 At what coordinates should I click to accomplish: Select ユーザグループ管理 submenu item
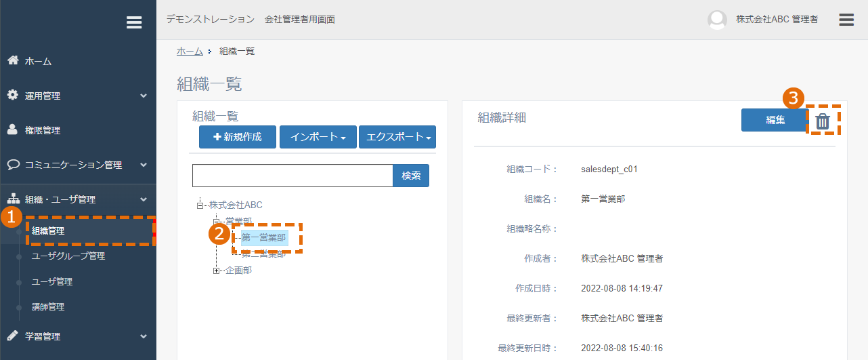(x=68, y=256)
